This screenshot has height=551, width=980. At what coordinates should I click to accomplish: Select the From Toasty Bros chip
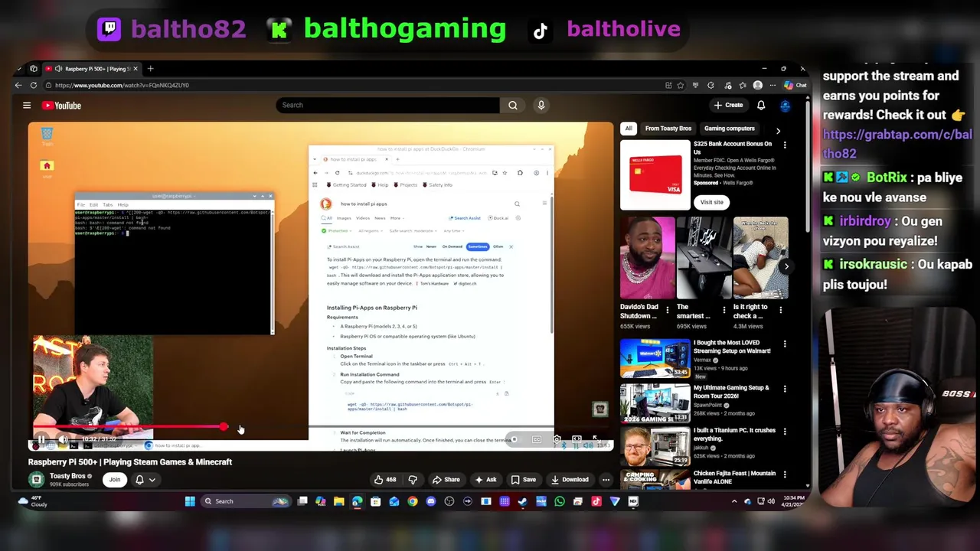point(668,129)
